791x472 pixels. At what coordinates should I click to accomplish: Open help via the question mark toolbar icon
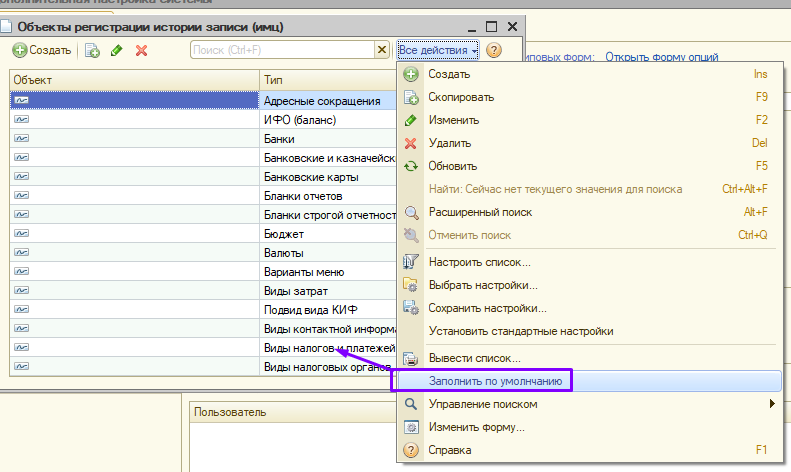pyautogui.click(x=494, y=50)
